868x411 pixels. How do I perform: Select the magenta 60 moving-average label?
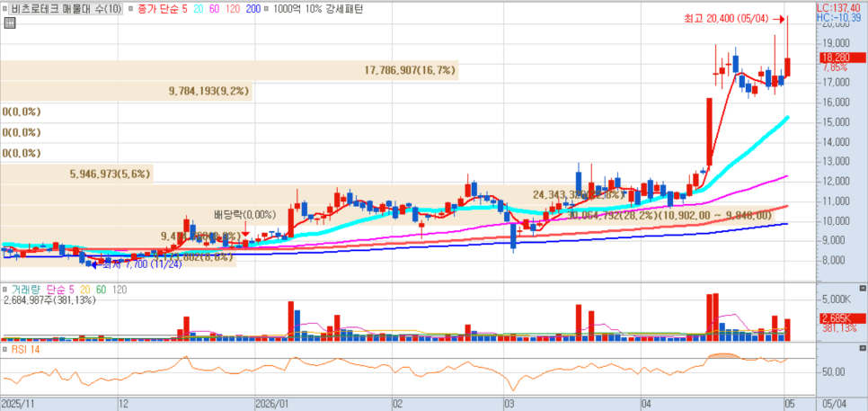213,9
